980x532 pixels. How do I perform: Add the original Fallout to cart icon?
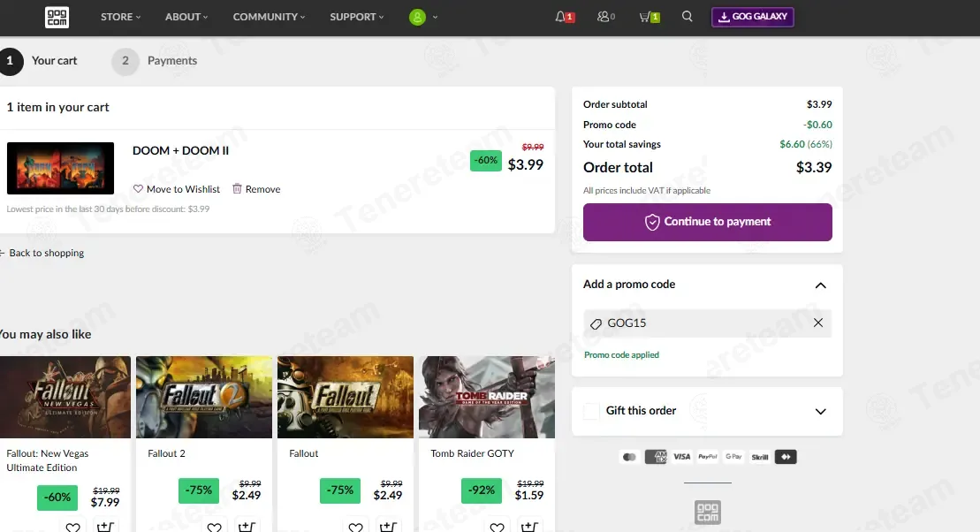(x=388, y=527)
